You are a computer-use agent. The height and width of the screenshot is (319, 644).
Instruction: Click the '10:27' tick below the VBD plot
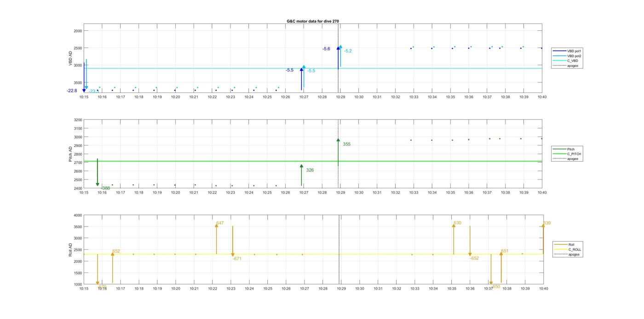(x=304, y=97)
